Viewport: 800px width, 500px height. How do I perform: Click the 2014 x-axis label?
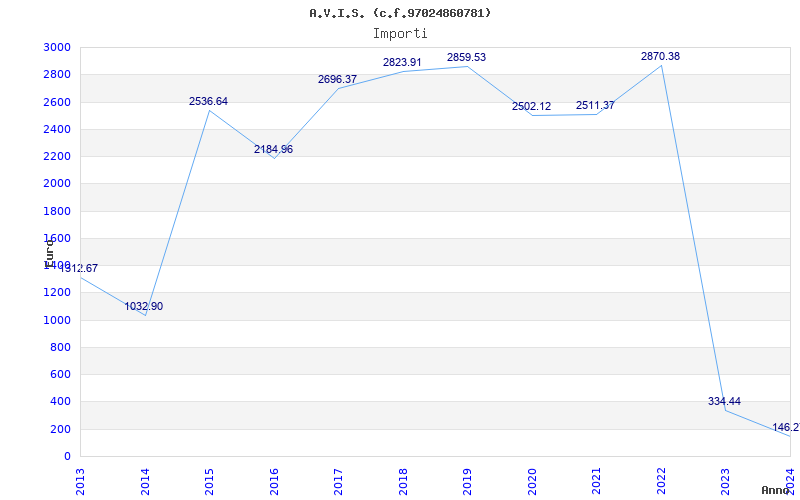(x=145, y=481)
